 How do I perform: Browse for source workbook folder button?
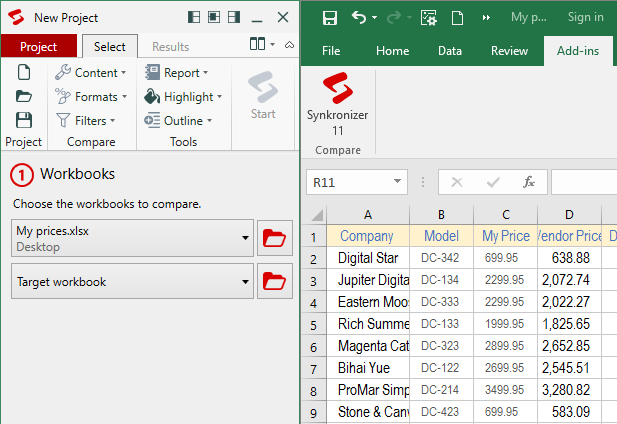tap(275, 238)
